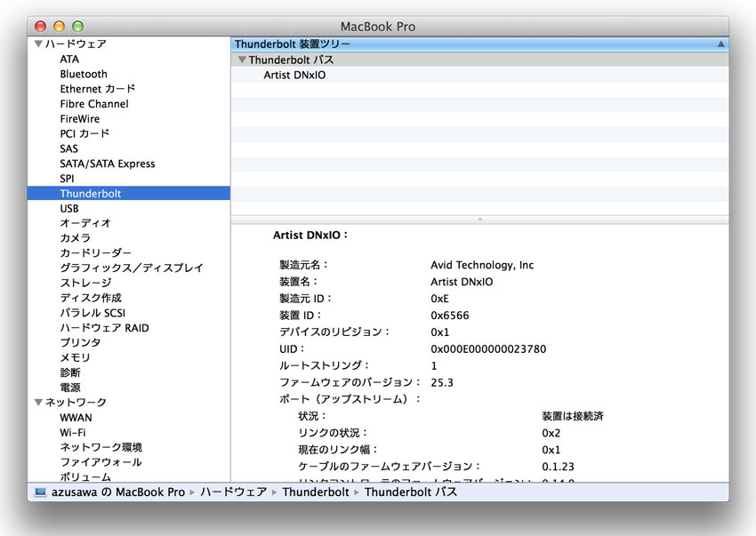Screen dimensions: 756x536
Task: Select ファイアウォール in the network list
Action: point(101,462)
